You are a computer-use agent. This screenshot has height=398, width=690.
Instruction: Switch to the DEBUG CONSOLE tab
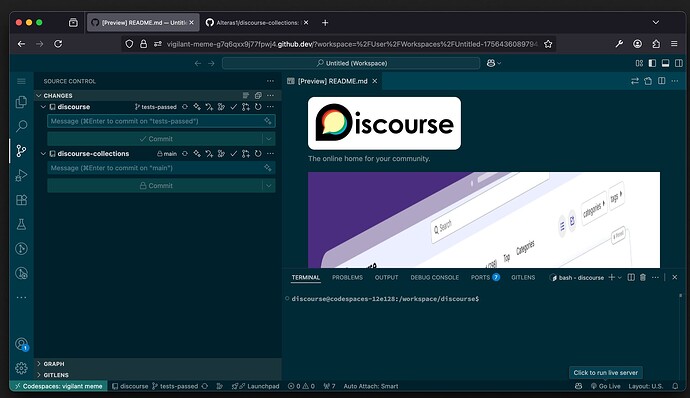pos(434,277)
